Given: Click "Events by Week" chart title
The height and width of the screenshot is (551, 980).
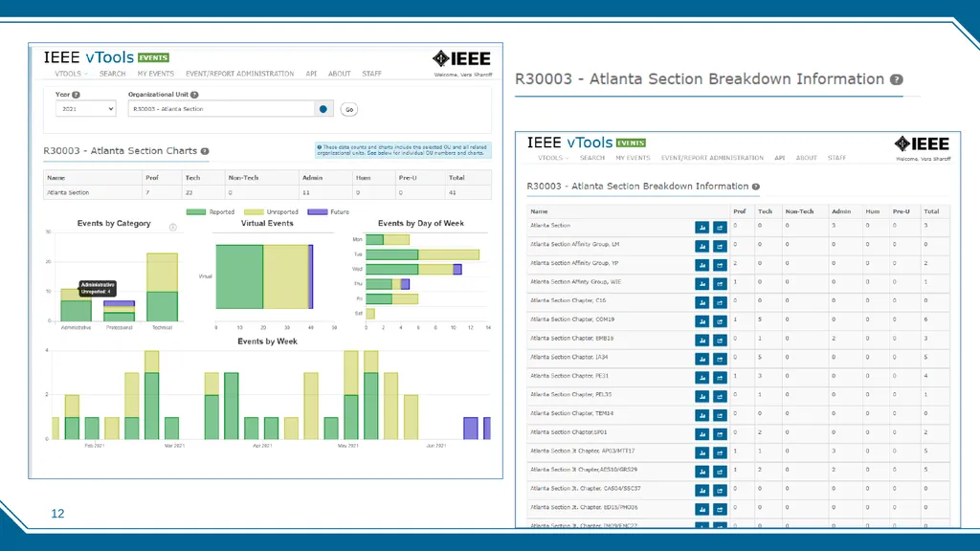Looking at the screenshot, I should click(268, 342).
